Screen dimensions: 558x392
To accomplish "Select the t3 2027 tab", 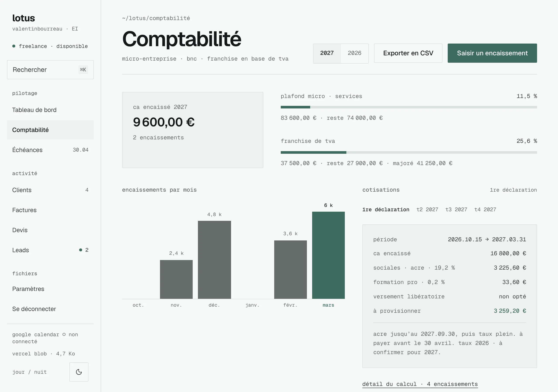I will 456,209.
